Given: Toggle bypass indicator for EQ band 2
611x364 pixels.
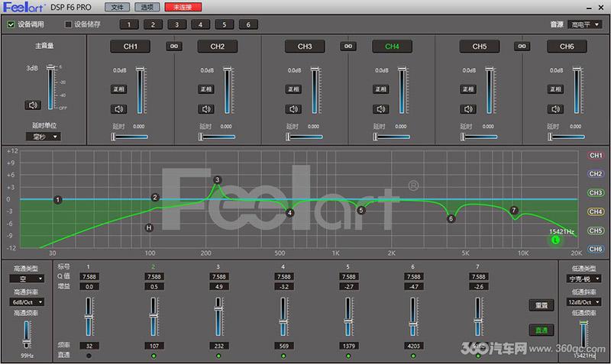Looking at the screenshot, I should [x=154, y=356].
